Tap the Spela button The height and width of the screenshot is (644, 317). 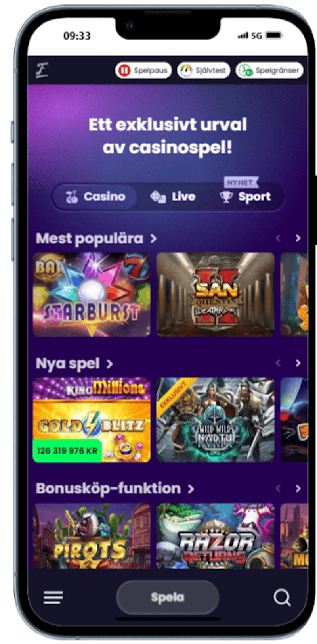pos(168,597)
